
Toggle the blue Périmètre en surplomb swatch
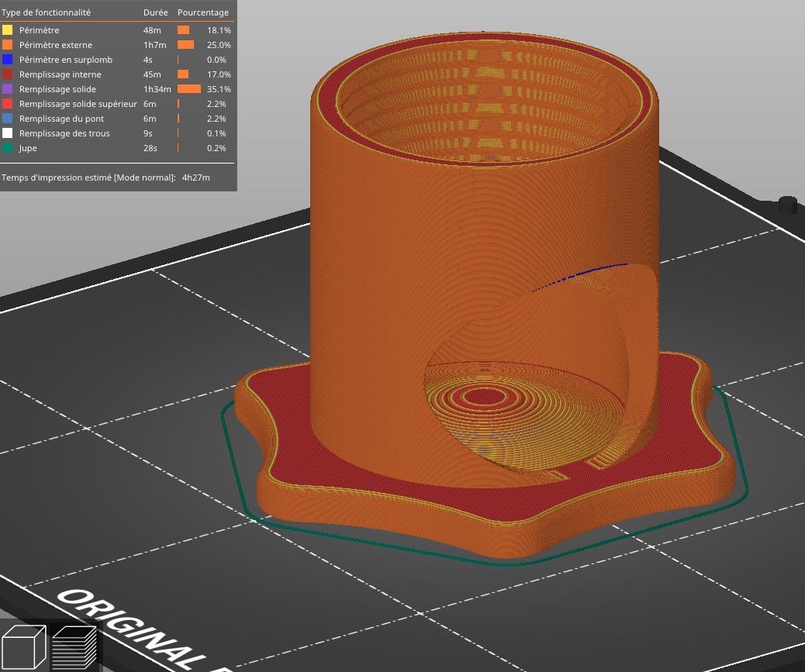pos(7,60)
